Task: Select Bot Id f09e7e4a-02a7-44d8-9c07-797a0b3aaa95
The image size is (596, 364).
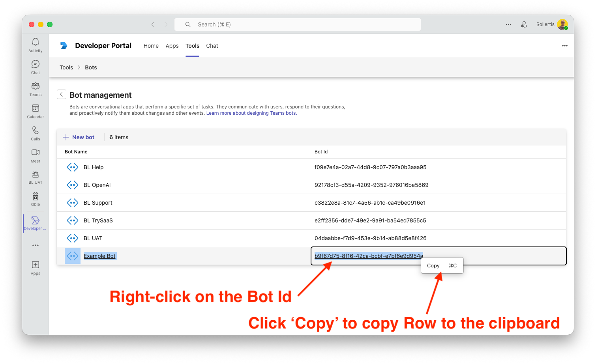Action: point(370,167)
